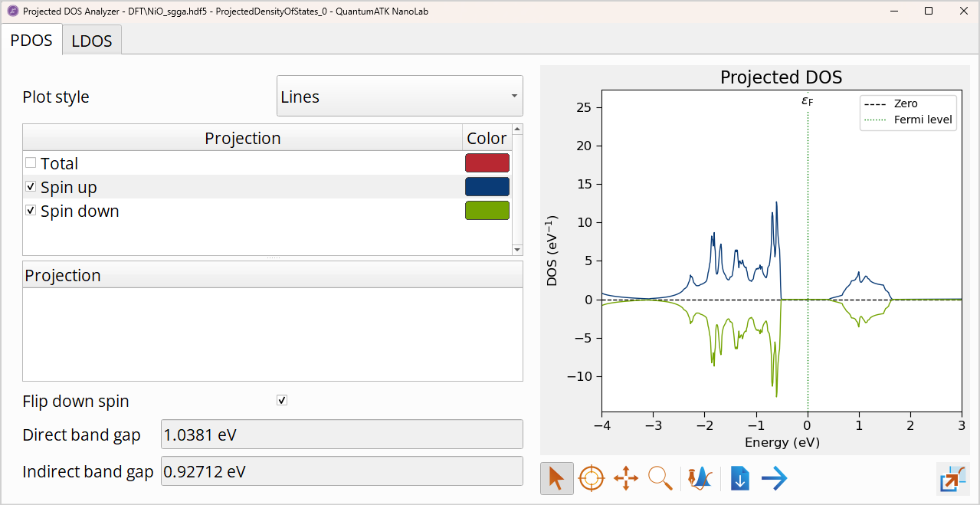This screenshot has width=980, height=505.
Task: Select the arrow pointer tool
Action: (x=556, y=479)
